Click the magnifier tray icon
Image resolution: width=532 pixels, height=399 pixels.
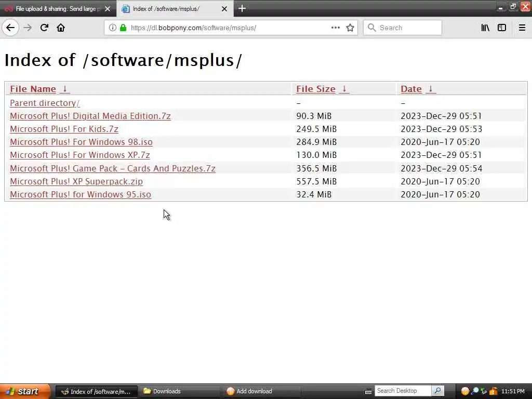[x=475, y=391]
